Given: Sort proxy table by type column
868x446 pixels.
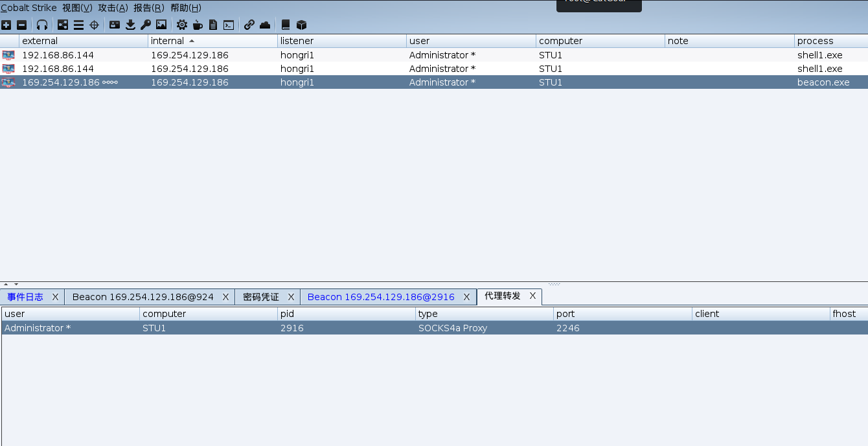Looking at the screenshot, I should (485, 314).
